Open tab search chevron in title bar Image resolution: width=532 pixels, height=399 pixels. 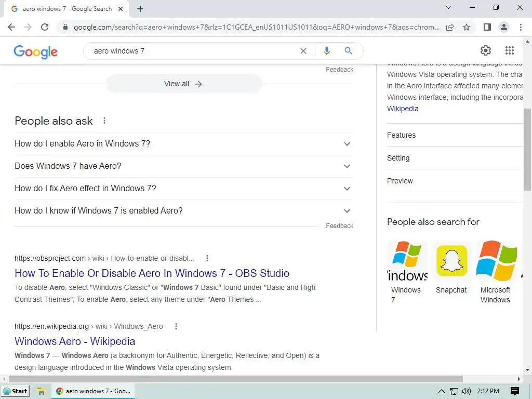point(448,7)
